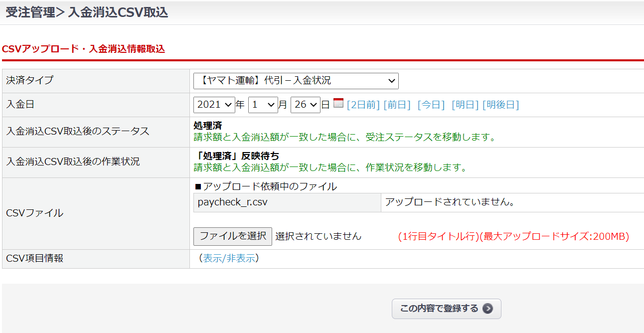
Task: Click the 受注管理> 入金消込CSV取込 page heading
Action: click(87, 13)
